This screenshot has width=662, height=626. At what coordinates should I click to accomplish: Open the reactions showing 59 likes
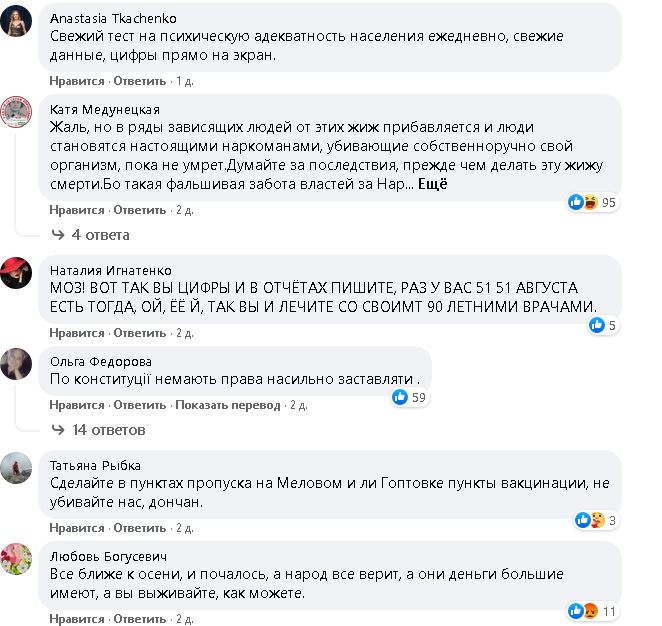tap(410, 398)
